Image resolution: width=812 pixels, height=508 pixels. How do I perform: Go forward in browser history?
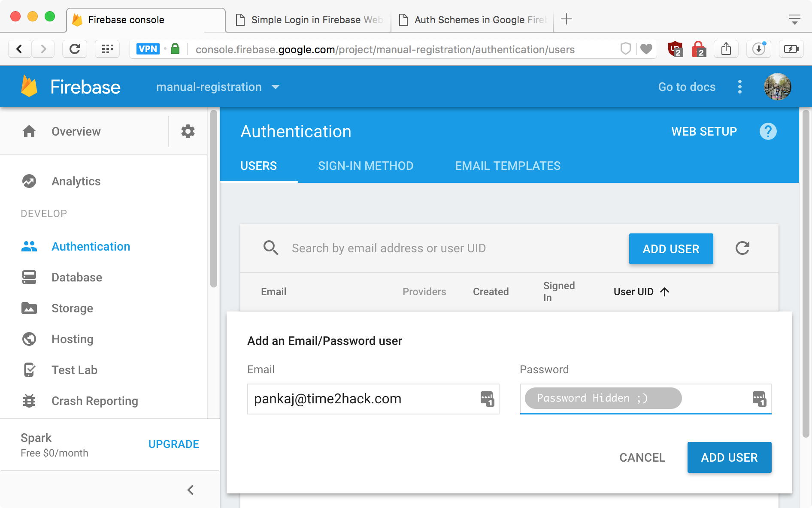tap(43, 49)
